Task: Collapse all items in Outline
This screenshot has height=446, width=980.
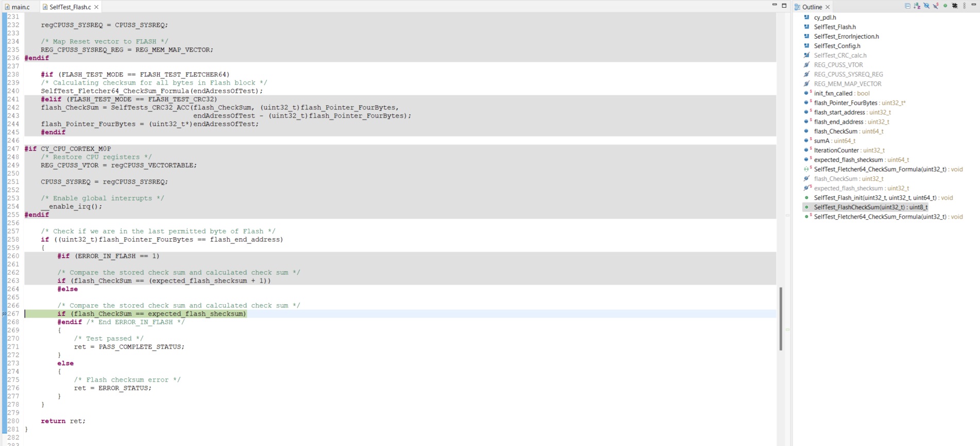Action: [x=907, y=6]
